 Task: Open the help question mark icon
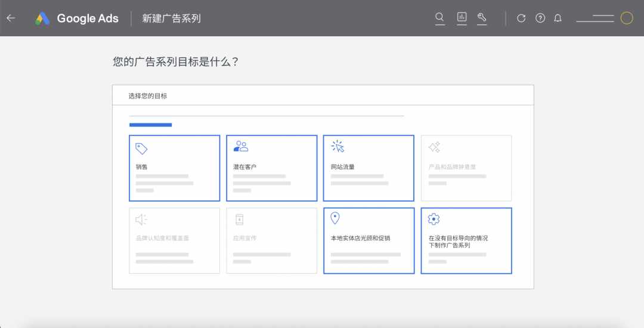[540, 18]
